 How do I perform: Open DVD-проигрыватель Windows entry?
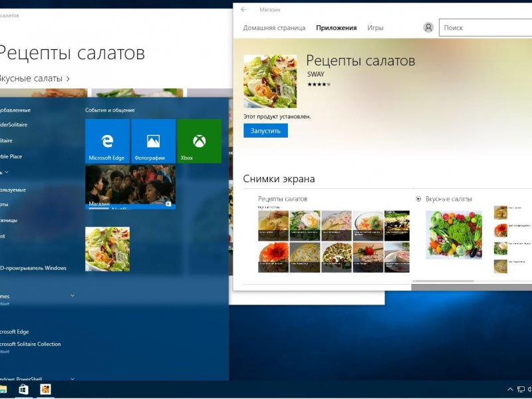click(33, 268)
